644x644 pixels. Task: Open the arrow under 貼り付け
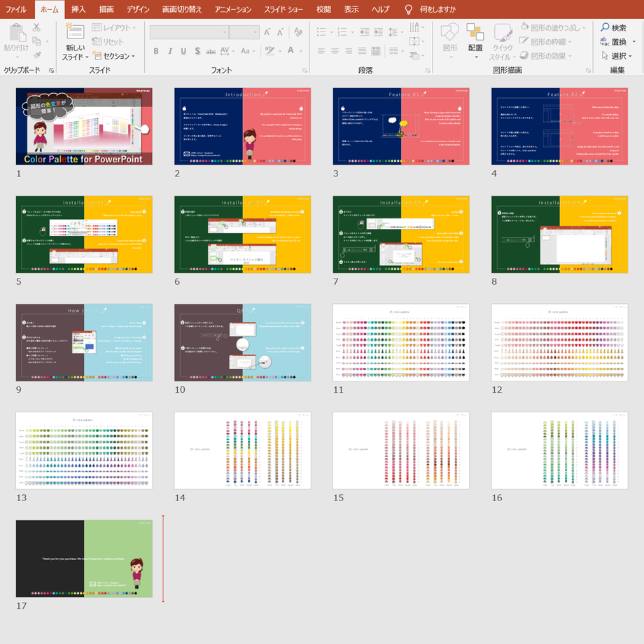coord(16,57)
